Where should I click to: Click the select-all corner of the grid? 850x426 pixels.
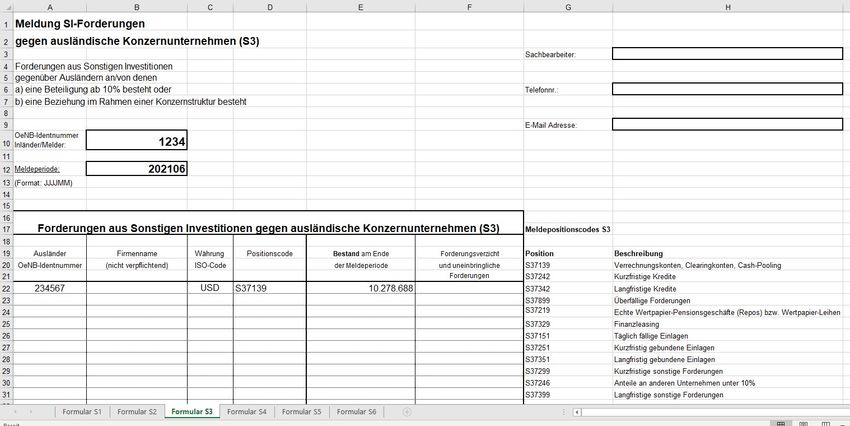5,7
